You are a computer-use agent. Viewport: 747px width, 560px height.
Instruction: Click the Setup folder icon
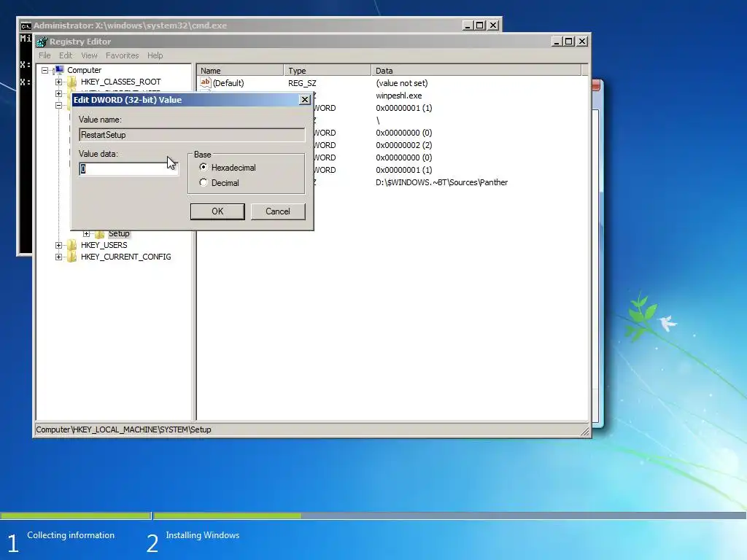coord(99,234)
